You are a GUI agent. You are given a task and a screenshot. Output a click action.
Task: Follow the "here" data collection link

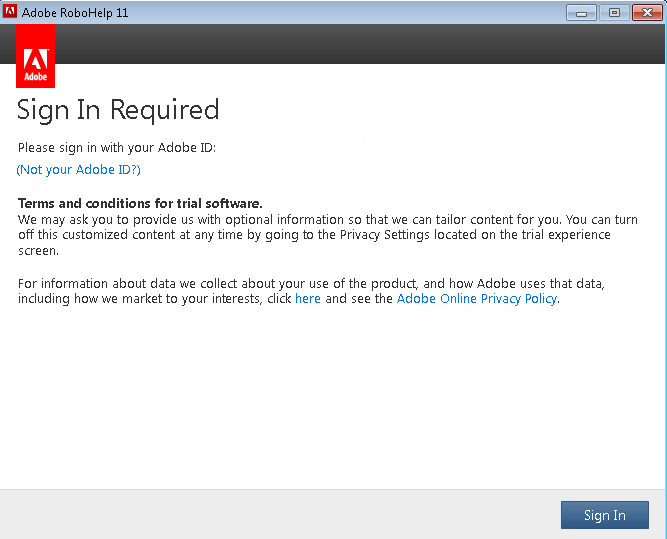(x=307, y=299)
